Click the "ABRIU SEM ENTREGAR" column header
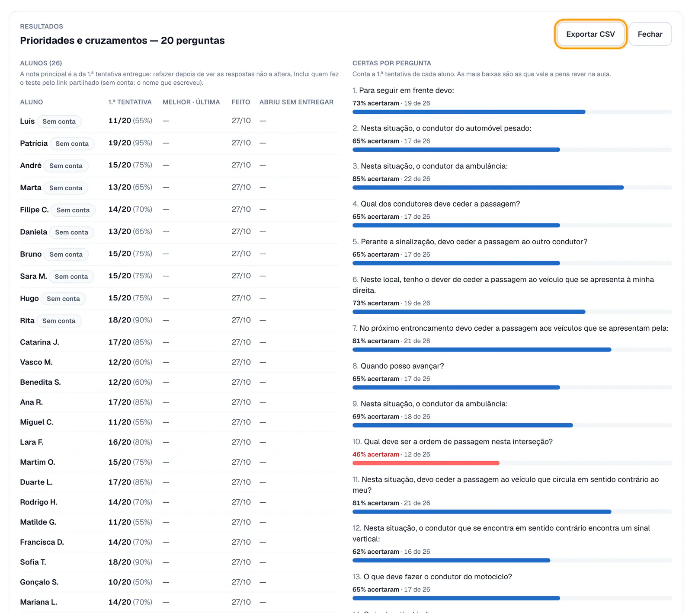 coord(296,102)
